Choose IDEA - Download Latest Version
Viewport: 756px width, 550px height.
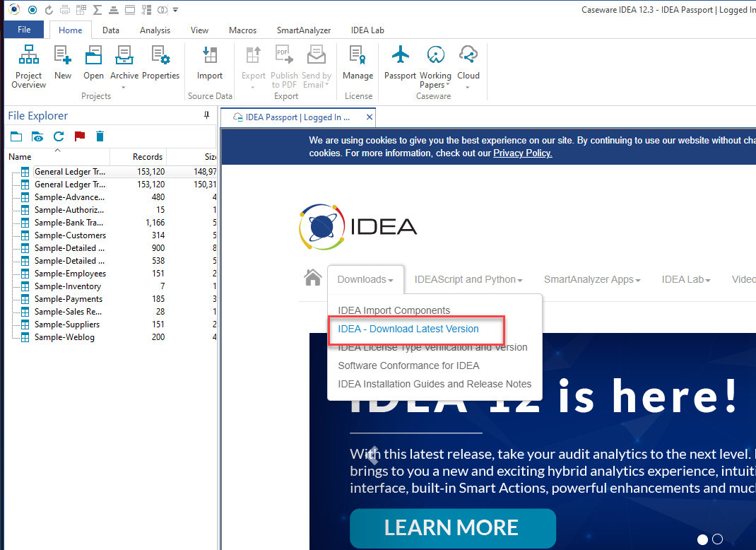[408, 329]
